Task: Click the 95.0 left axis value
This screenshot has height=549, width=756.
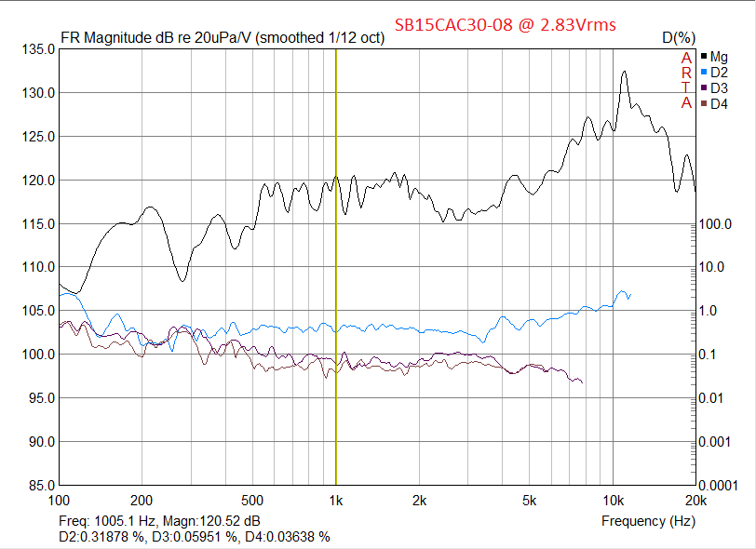Action: pyautogui.click(x=42, y=398)
